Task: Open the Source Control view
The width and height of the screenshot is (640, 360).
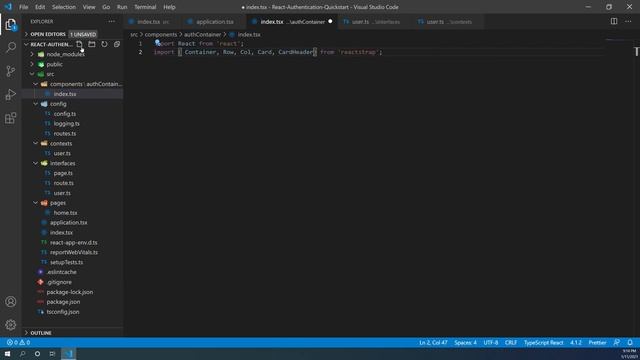Action: (11, 71)
